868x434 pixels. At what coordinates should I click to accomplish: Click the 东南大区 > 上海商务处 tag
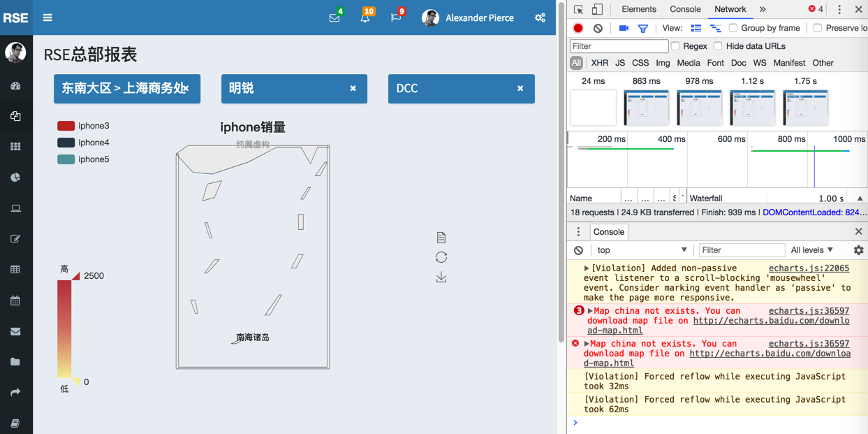[127, 89]
